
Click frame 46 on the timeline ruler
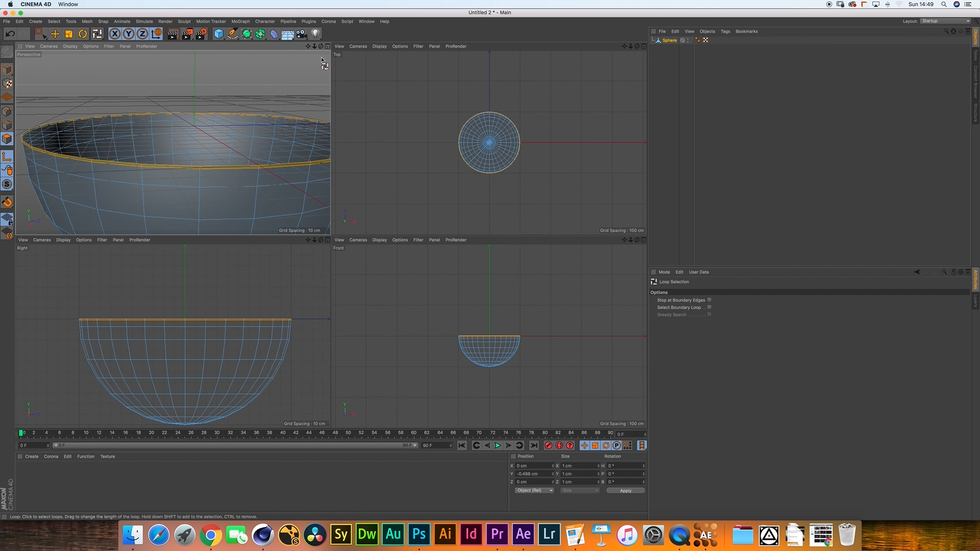click(322, 433)
